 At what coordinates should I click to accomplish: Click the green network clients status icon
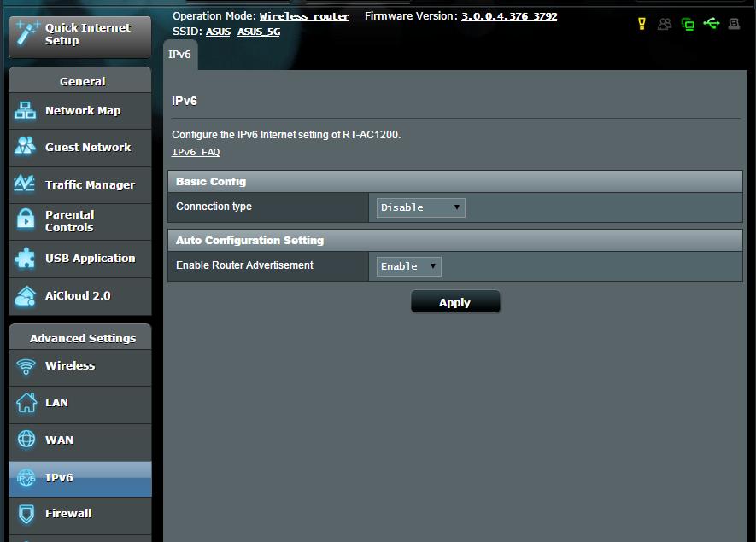tap(688, 24)
